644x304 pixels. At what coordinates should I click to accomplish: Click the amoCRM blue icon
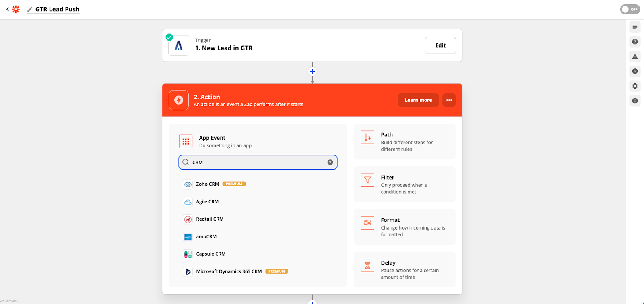[x=188, y=237]
